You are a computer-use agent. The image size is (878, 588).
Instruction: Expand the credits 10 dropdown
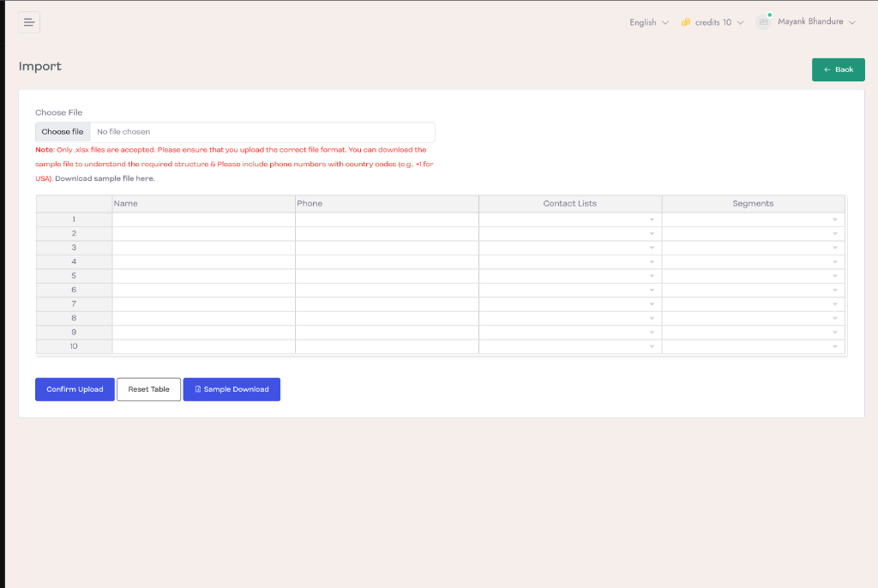(x=719, y=22)
